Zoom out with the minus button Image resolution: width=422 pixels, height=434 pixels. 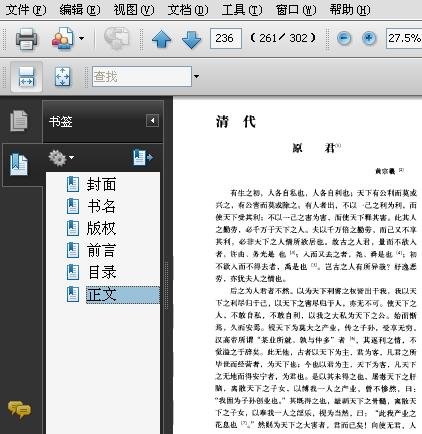coord(344,38)
